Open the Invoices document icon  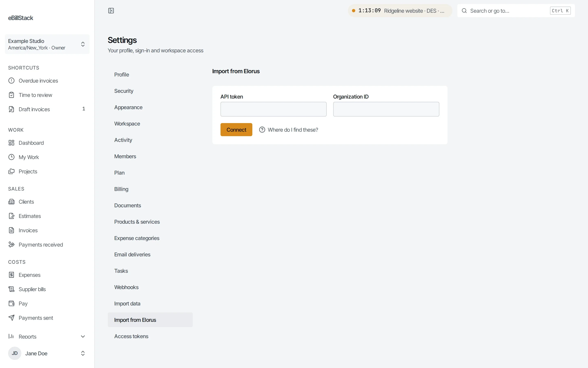(x=11, y=230)
